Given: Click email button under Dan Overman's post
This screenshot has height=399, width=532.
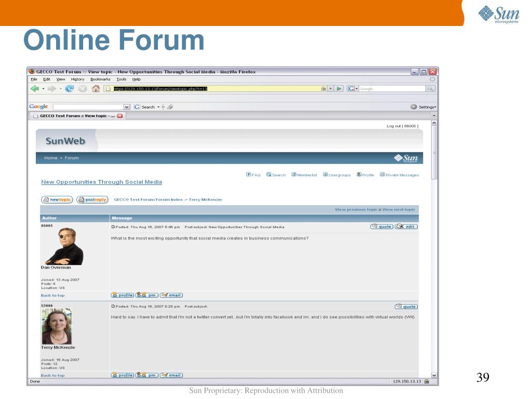Looking at the screenshot, I should pyautogui.click(x=171, y=295).
